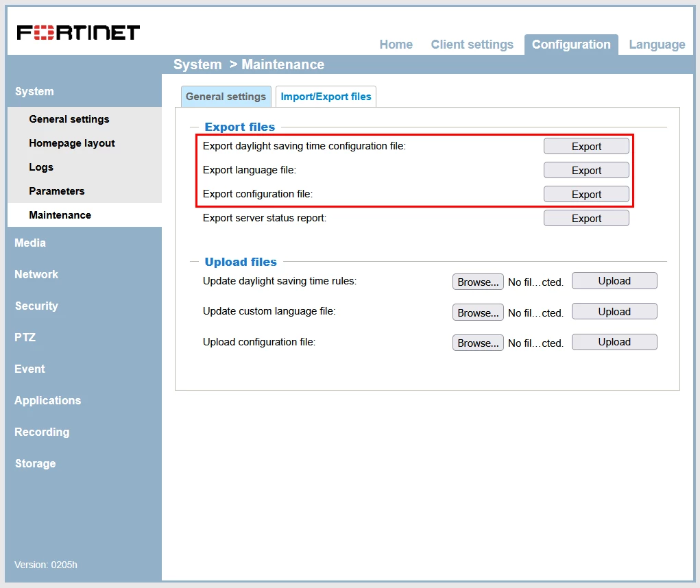Image resolution: width=700 pixels, height=588 pixels.
Task: Expand the Network section
Action: coord(36,274)
